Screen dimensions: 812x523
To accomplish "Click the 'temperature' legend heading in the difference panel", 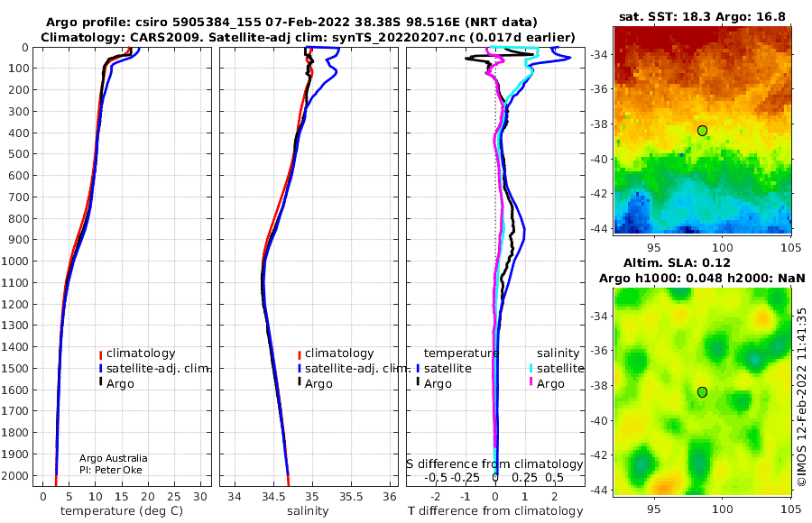I will pos(461,353).
